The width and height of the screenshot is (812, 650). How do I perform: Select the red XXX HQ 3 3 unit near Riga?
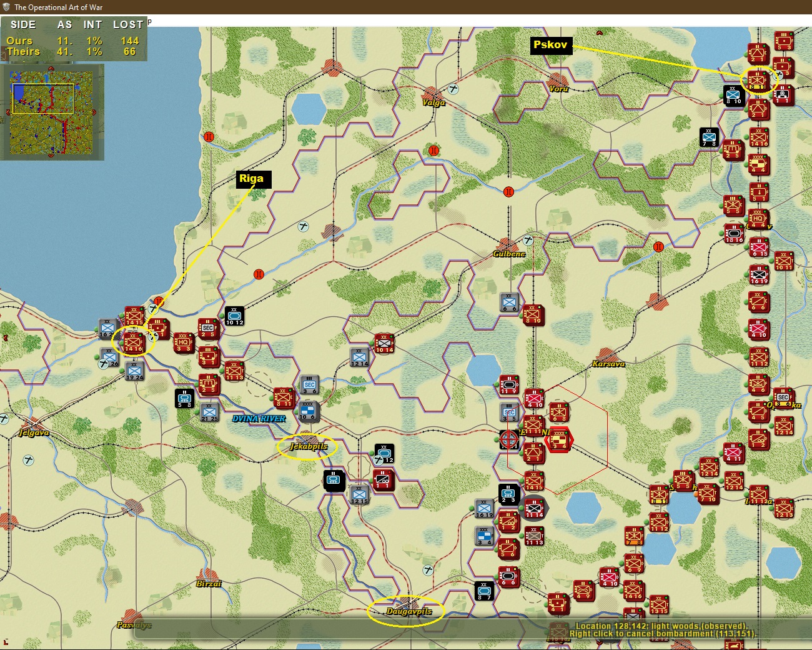tap(184, 342)
